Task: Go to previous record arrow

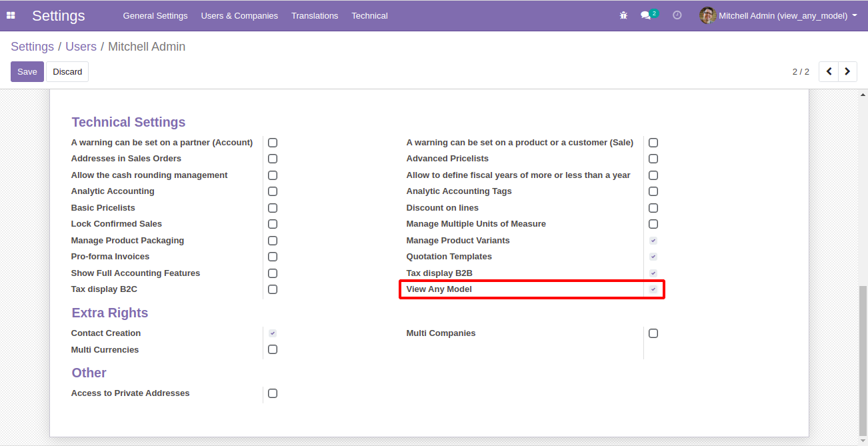Action: pyautogui.click(x=829, y=71)
